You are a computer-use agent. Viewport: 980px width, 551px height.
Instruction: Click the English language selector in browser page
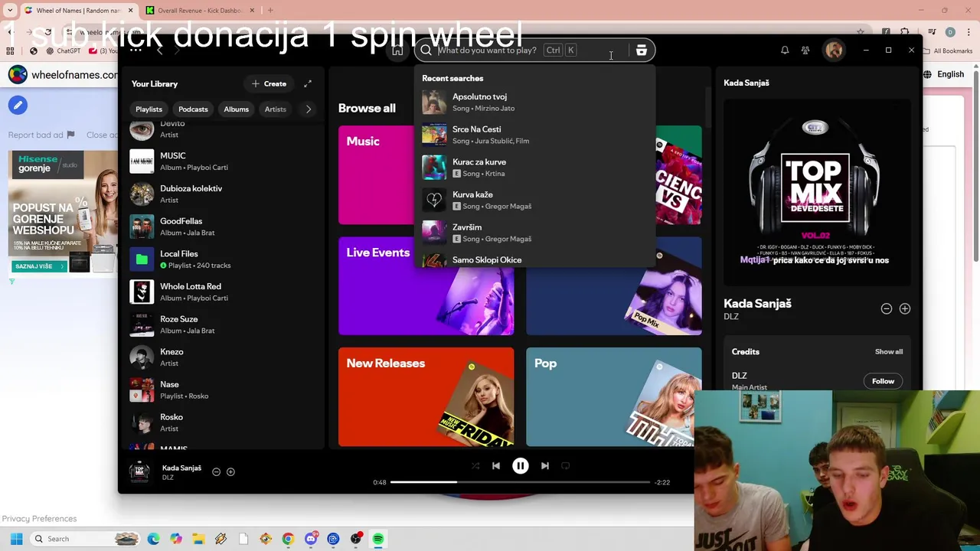click(943, 74)
